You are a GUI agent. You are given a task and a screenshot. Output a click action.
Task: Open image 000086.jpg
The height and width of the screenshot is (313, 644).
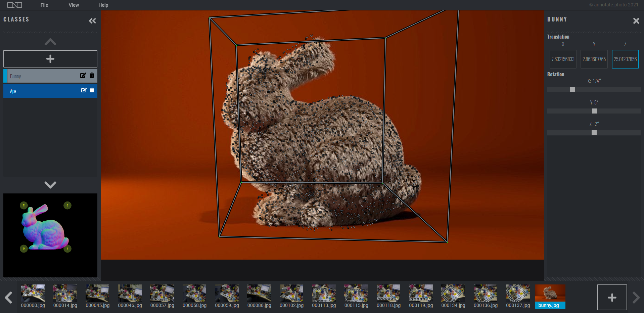click(259, 297)
